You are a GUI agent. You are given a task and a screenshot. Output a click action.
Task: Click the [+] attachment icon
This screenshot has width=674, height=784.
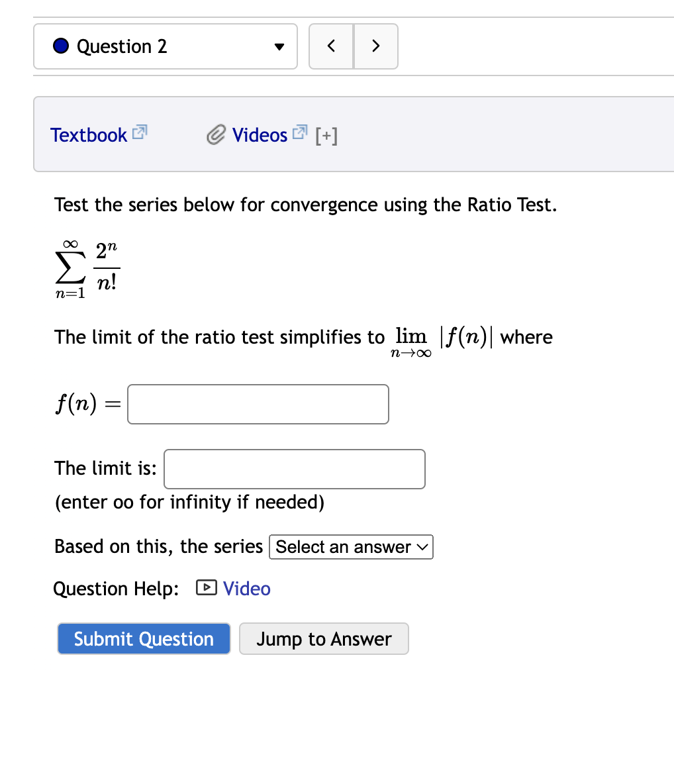click(x=327, y=134)
